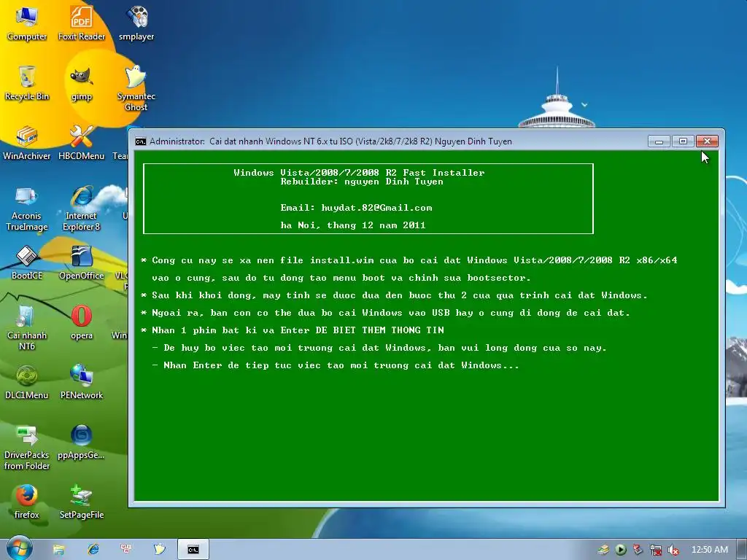
Task: Select the HBCDMenu shortcut
Action: click(x=82, y=143)
